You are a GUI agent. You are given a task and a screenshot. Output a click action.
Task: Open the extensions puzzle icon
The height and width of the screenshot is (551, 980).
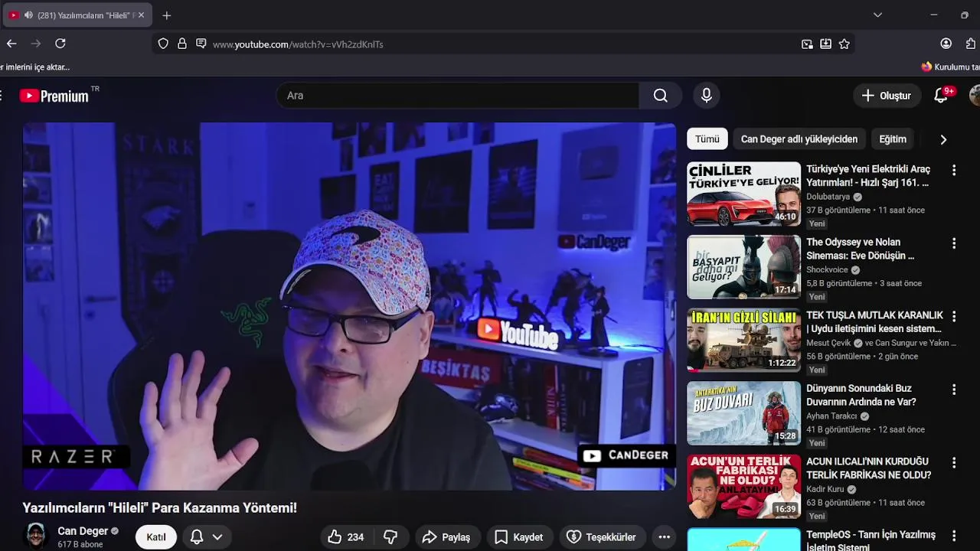pyautogui.click(x=971, y=44)
